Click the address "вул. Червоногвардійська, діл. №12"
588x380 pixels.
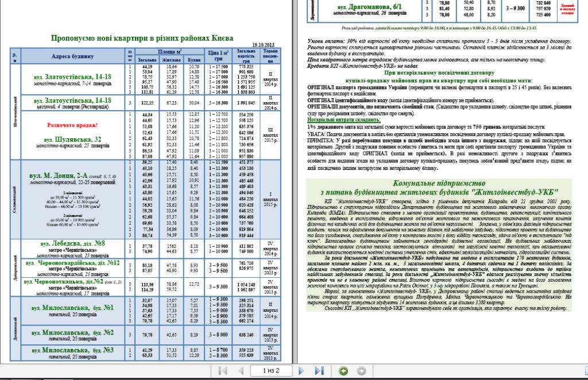[72, 263]
